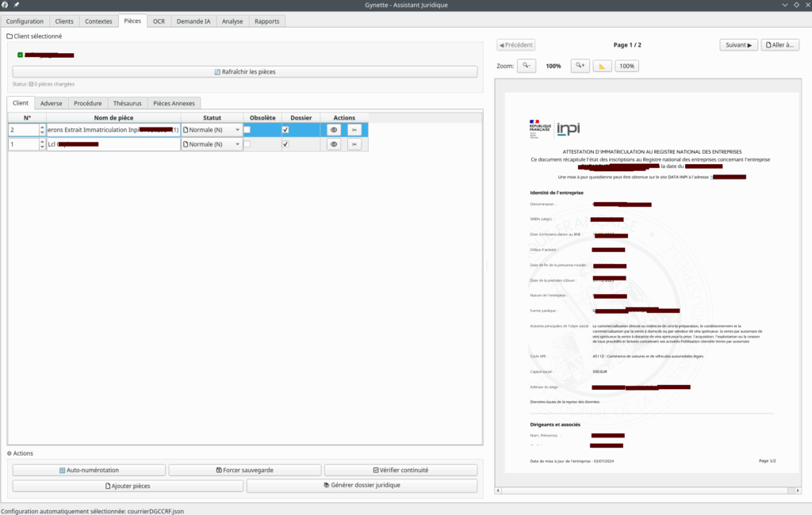This screenshot has width=812, height=515.
Task: Click the ruler fit-to-page zoom icon
Action: click(603, 67)
